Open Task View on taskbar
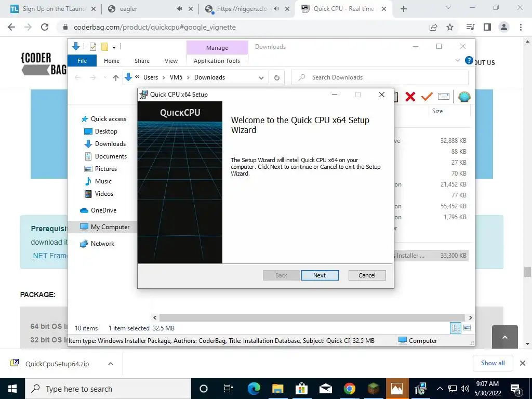Screen dimensions: 532x399 pyautogui.click(x=229, y=389)
